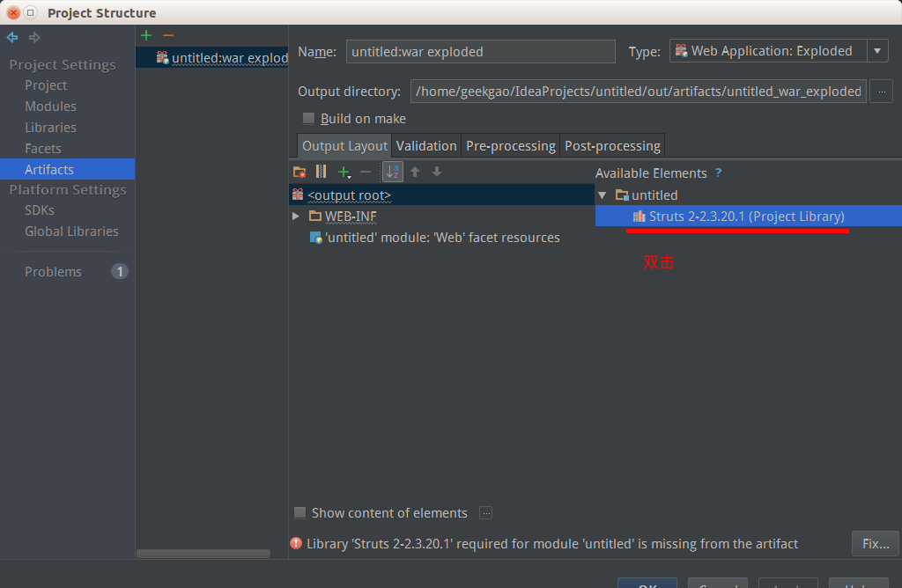Click the red error icon near library warning
The width and height of the screenshot is (902, 588).
click(x=296, y=543)
